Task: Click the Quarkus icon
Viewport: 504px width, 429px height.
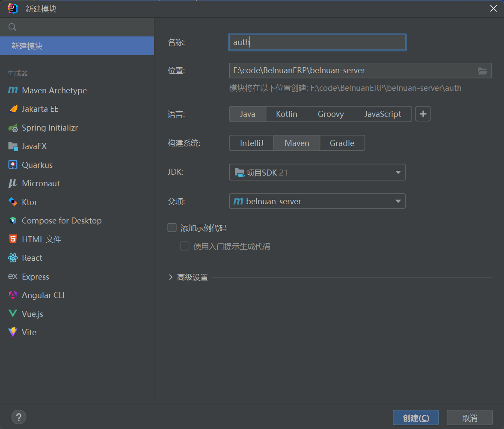Action: pyautogui.click(x=13, y=165)
